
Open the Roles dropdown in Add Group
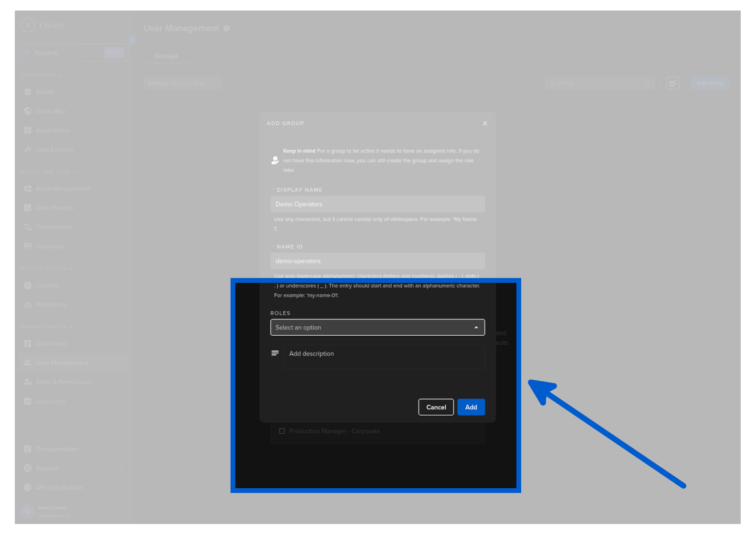point(377,327)
